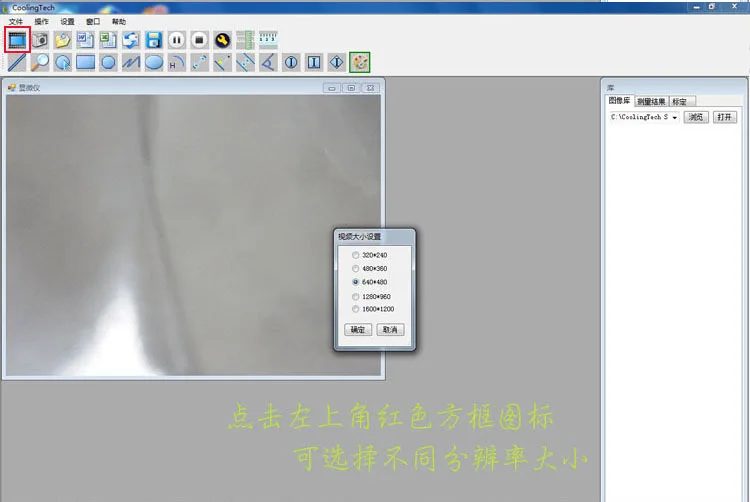The height and width of the screenshot is (502, 750).
Task: Switch to the 图像库 tab
Action: 619,100
